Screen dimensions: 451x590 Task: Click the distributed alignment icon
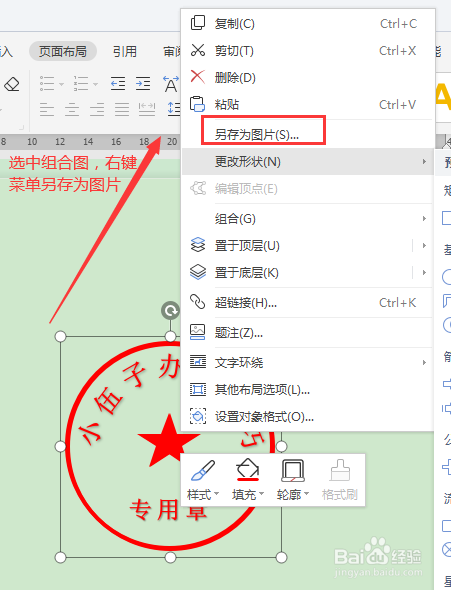(147, 109)
